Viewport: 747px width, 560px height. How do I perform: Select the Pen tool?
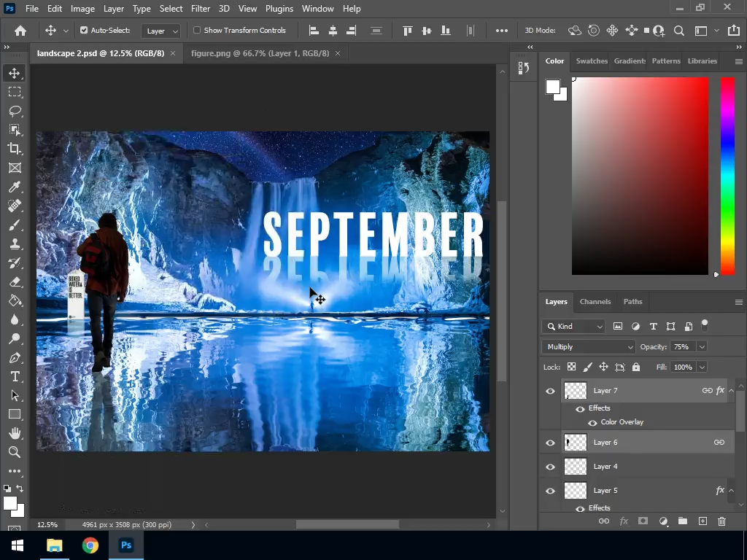[x=15, y=357]
